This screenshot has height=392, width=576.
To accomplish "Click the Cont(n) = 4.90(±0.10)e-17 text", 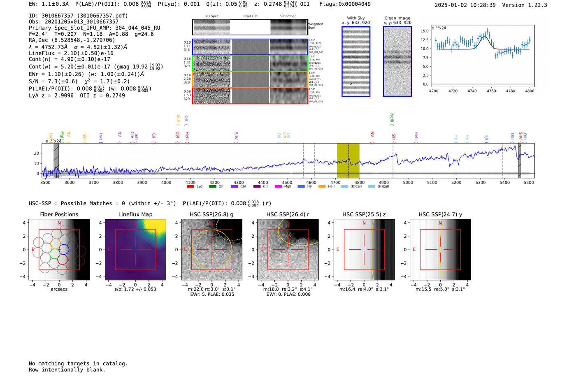I will point(70,59).
